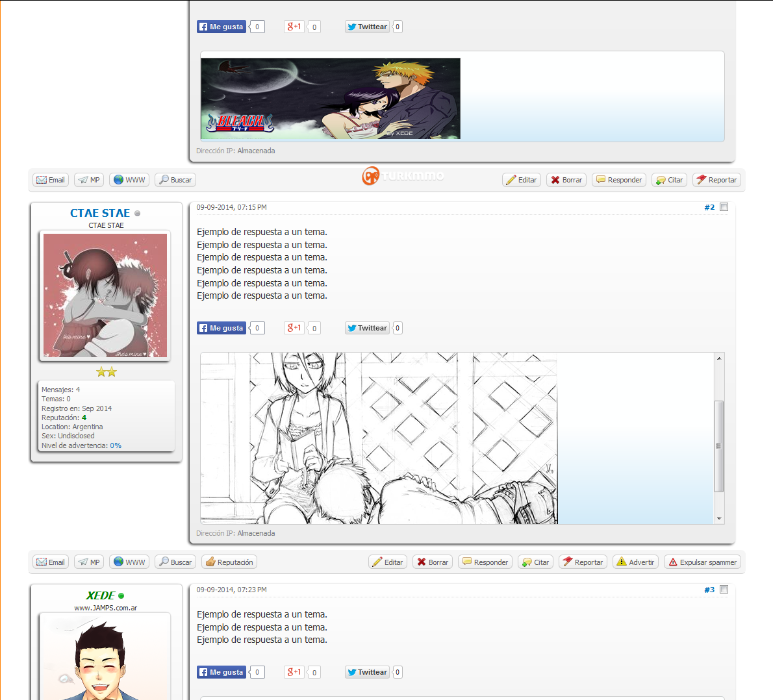Open post #3 permalink
This screenshot has height=700, width=773.
(x=709, y=590)
